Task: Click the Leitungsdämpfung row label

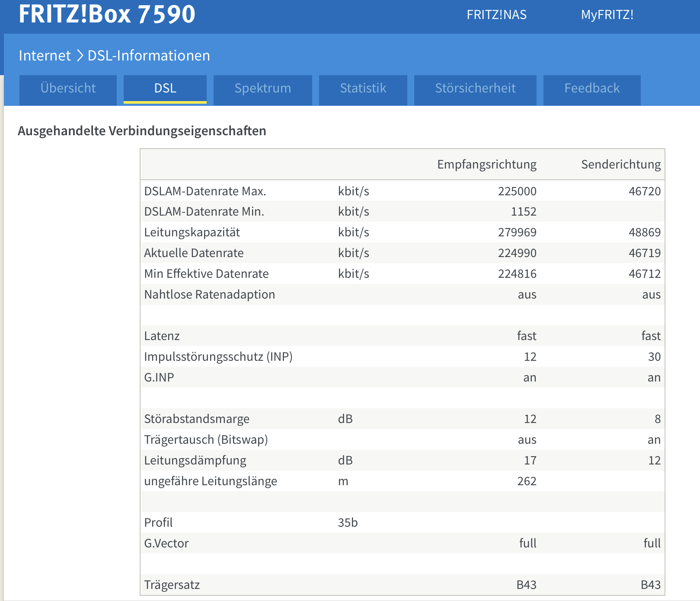Action: [195, 460]
